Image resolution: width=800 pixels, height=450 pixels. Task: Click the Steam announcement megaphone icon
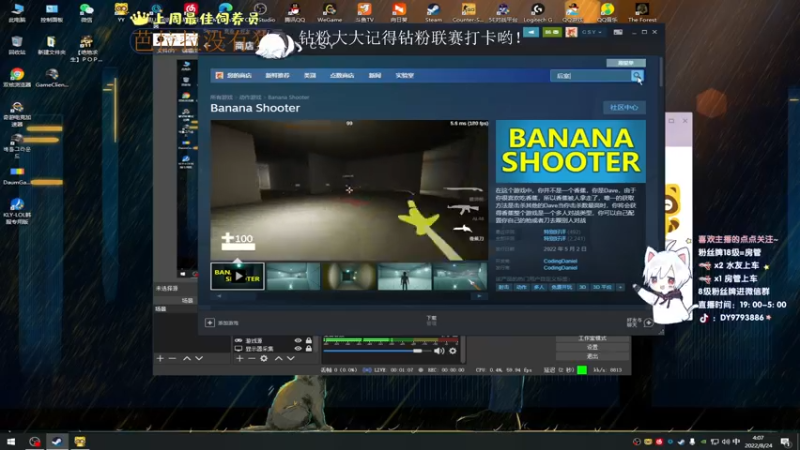point(531,32)
